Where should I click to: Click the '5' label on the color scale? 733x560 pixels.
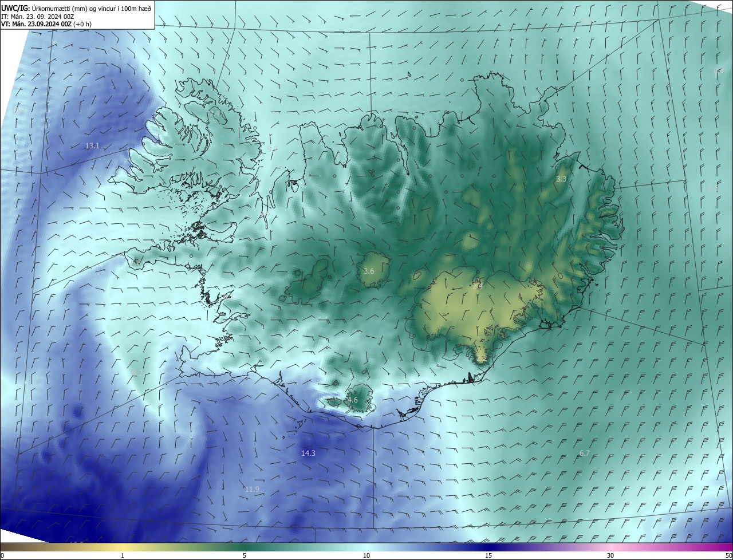245,555
